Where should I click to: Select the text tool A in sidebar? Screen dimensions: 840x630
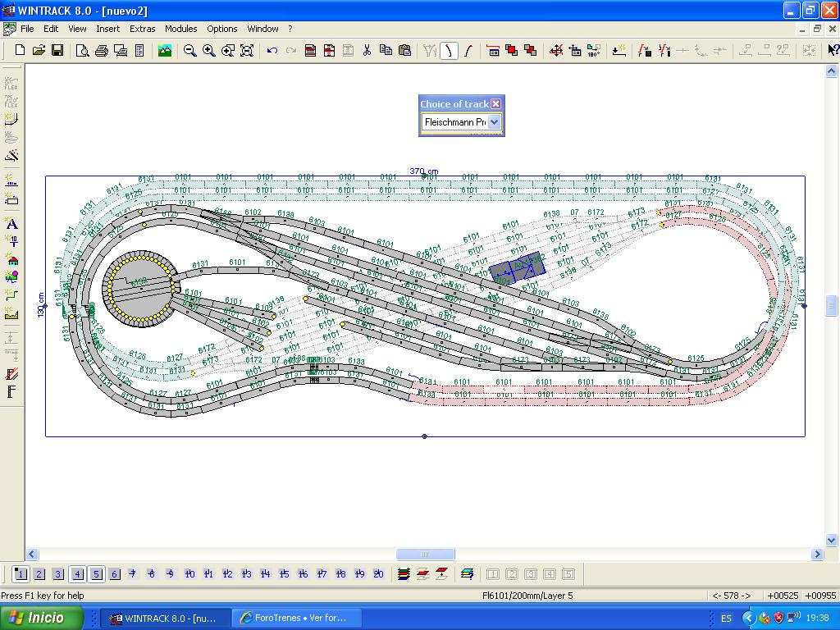[11, 224]
